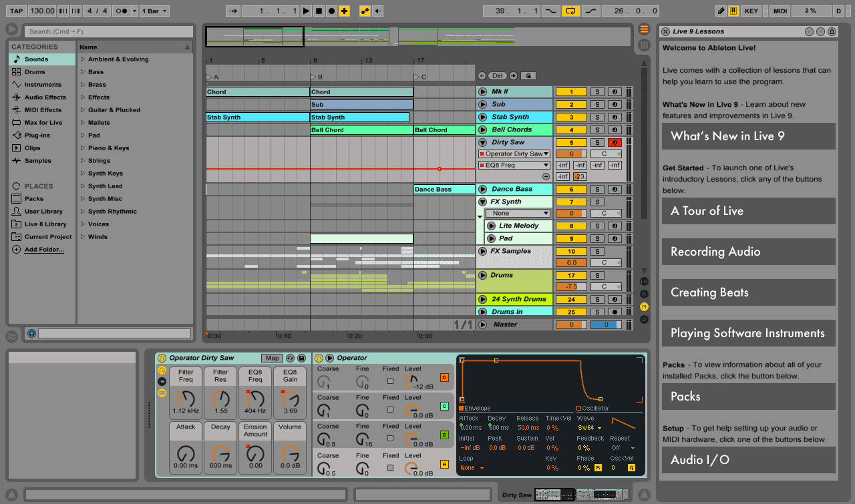The width and height of the screenshot is (855, 504).
Task: Toggle the Returns section R button
Action: pos(644,294)
